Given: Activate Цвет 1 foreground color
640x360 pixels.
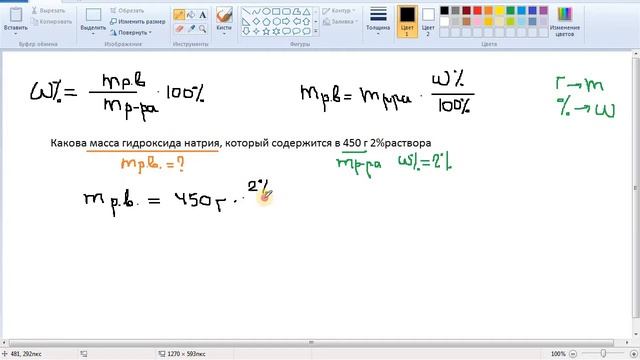Looking at the screenshot, I should point(407,21).
